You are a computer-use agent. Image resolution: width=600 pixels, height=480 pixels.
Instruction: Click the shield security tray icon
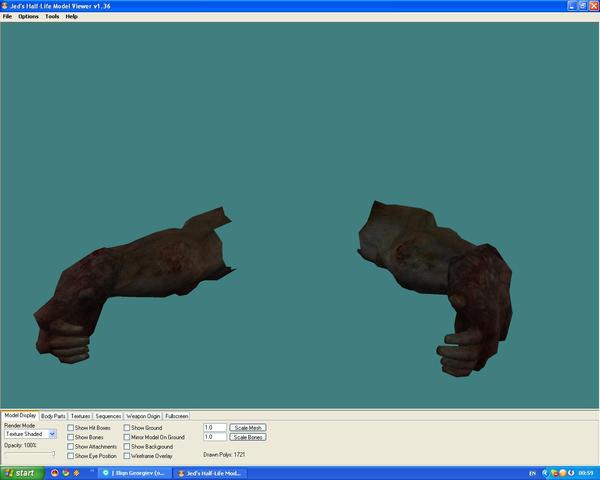pos(554,473)
